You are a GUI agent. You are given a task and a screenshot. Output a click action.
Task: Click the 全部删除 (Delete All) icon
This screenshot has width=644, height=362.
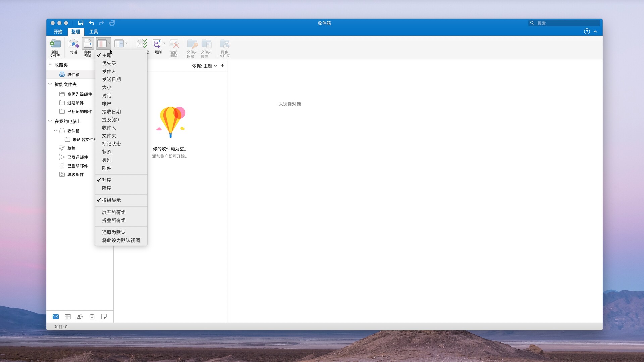pyautogui.click(x=174, y=47)
